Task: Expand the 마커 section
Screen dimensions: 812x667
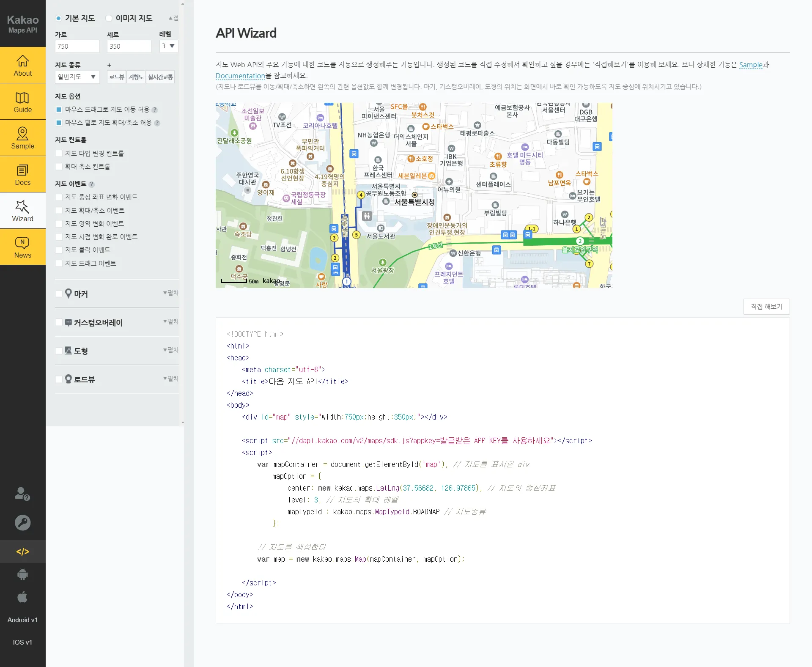Action: pos(171,293)
